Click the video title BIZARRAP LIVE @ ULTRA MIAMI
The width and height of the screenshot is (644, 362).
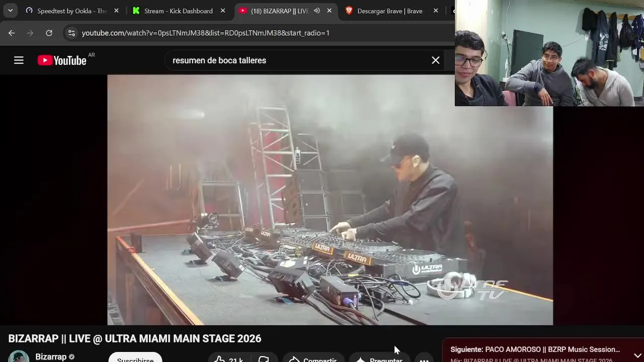pos(135,339)
